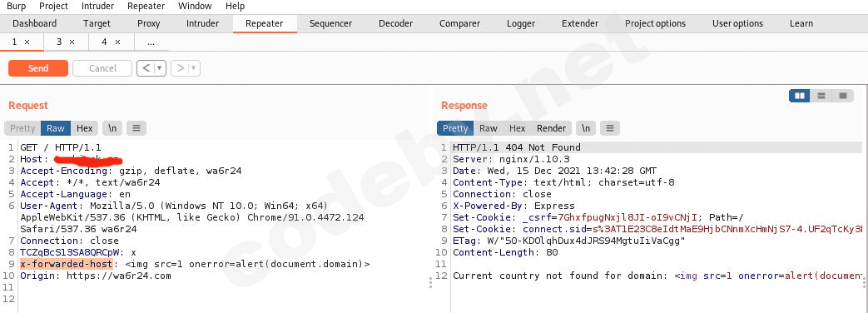The image size is (868, 313).
Task: Switch Response view to Pretty
Action: [455, 128]
